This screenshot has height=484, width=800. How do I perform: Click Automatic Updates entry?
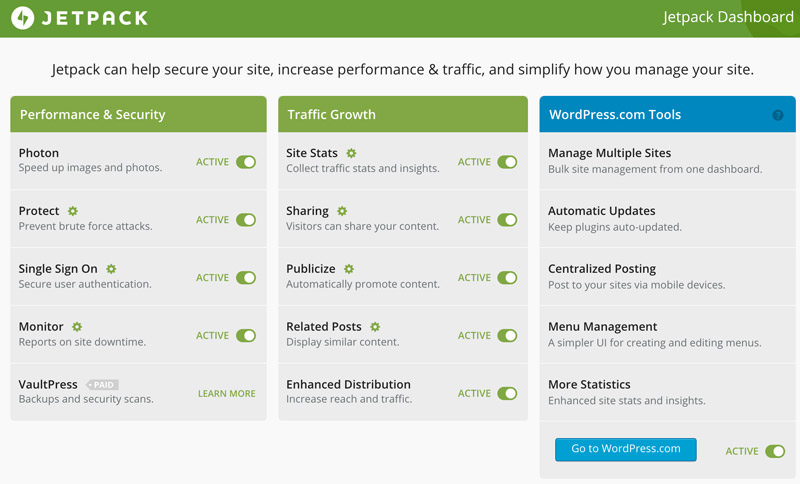[x=602, y=211]
